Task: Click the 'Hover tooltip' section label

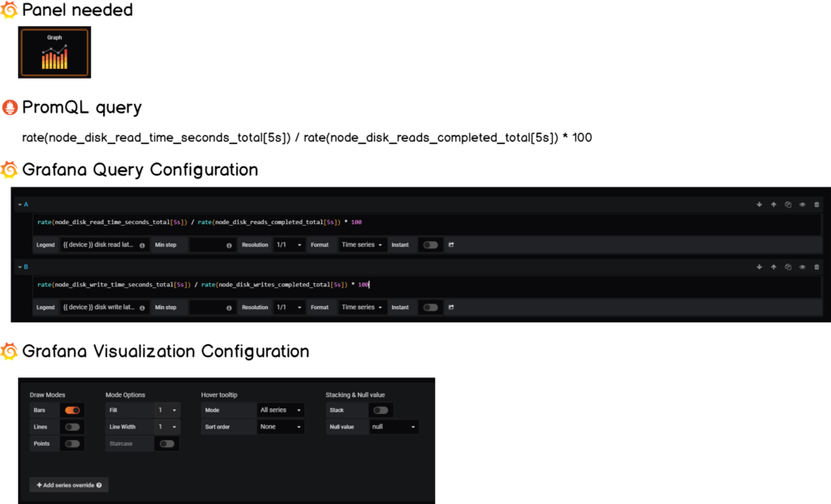Action: click(219, 394)
